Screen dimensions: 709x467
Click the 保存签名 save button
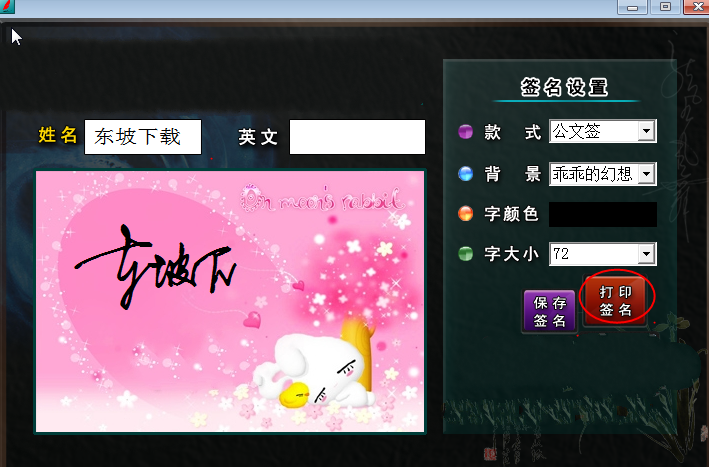pos(549,311)
